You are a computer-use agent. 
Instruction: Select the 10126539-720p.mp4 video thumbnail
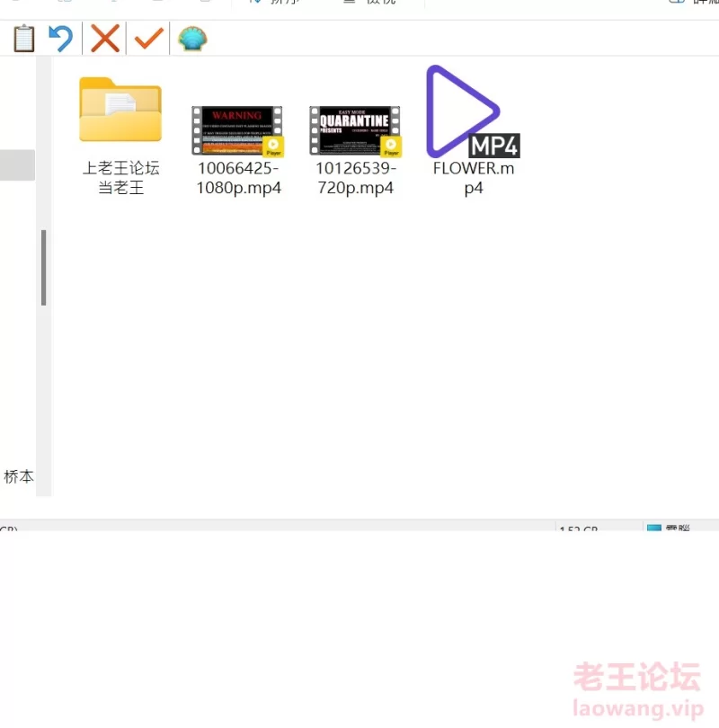pos(355,130)
